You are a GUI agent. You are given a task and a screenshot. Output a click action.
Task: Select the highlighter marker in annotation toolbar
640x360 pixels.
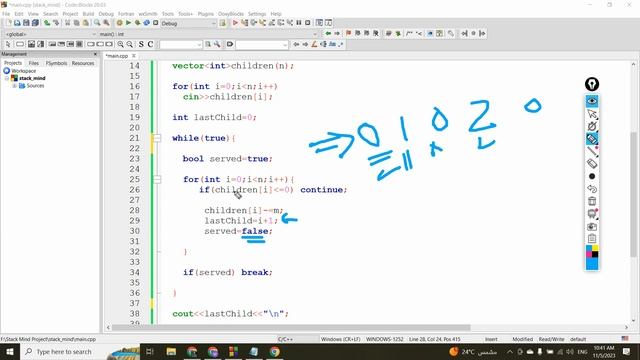(x=592, y=139)
